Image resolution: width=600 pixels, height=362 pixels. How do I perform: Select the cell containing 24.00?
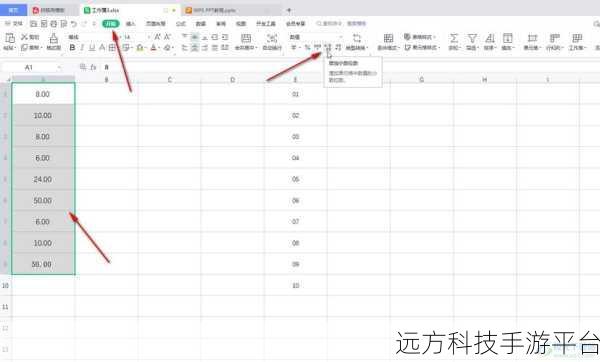43,179
